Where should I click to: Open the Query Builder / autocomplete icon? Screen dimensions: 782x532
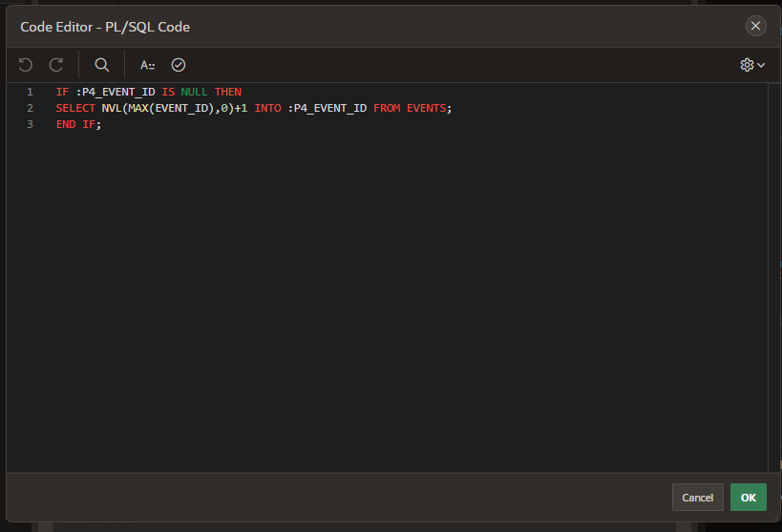pos(147,65)
